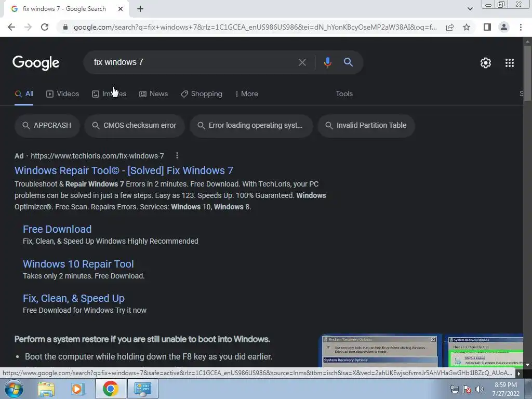Viewport: 532px width, 399px height.
Task: Click the page vertical scrollbar thumb
Action: click(527, 73)
